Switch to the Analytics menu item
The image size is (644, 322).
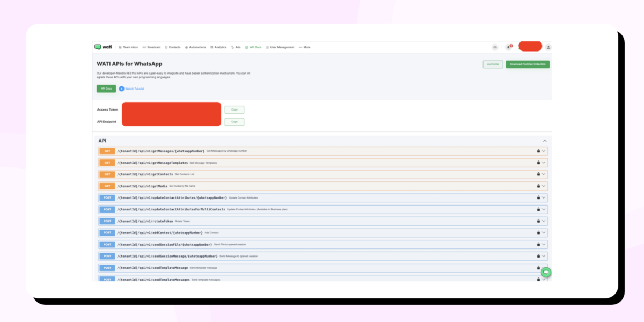pos(218,47)
